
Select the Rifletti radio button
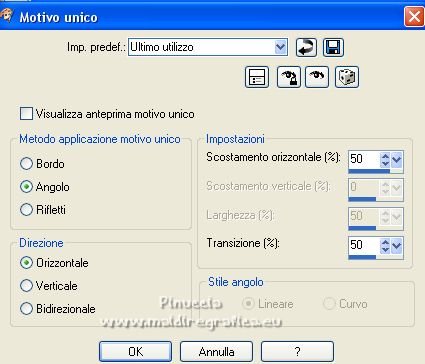tap(26, 210)
